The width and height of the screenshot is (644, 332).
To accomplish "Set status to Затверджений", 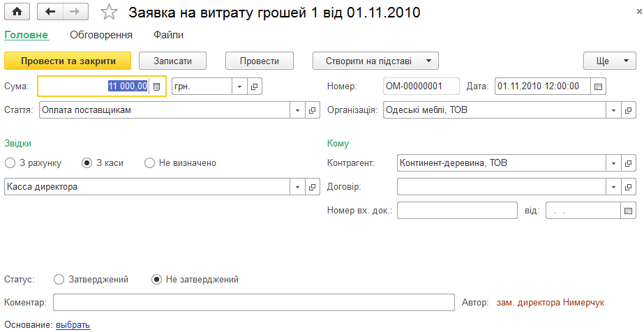I will (x=91, y=280).
